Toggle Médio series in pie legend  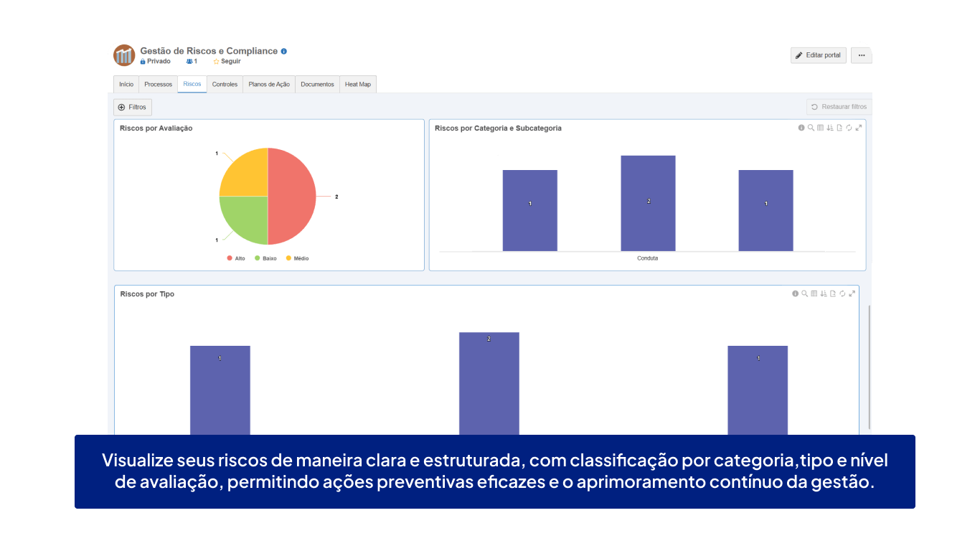pos(297,258)
